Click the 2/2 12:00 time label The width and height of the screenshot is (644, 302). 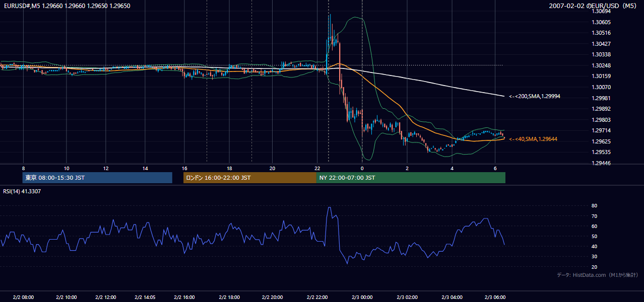[x=106, y=297]
